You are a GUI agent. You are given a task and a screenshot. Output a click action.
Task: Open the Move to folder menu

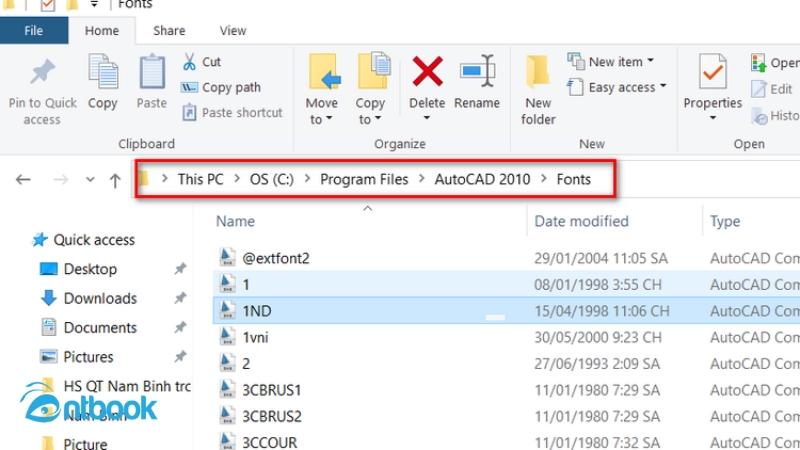[322, 89]
